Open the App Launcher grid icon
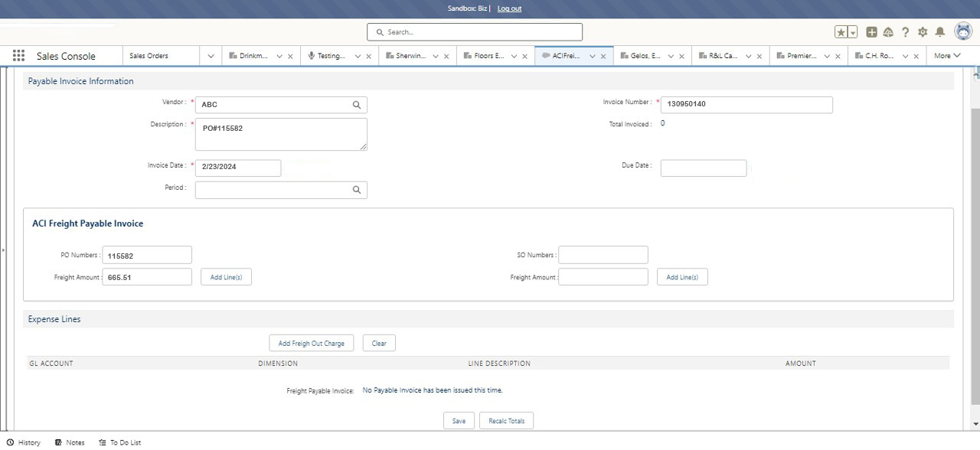This screenshot has height=450, width=980. (x=18, y=56)
